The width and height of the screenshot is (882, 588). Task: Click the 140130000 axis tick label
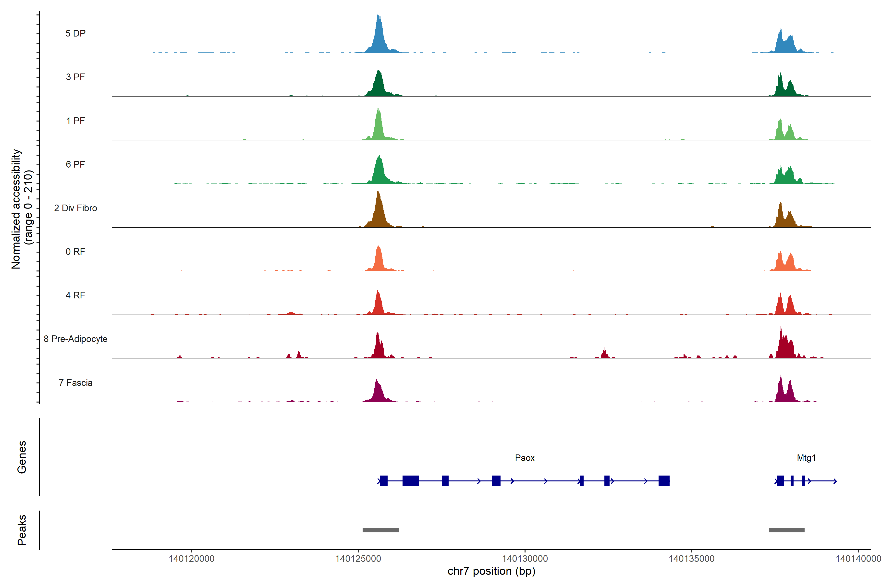(525, 558)
